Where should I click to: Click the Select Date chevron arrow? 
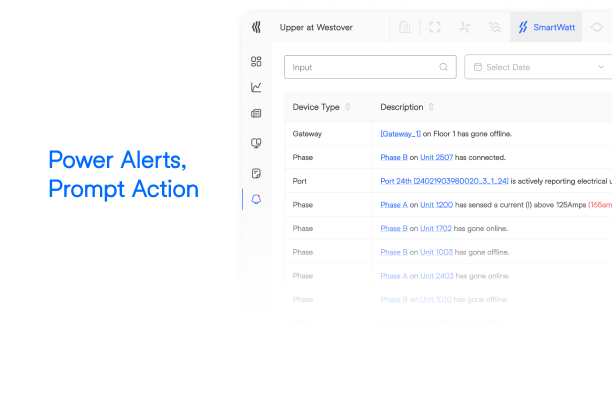(601, 67)
